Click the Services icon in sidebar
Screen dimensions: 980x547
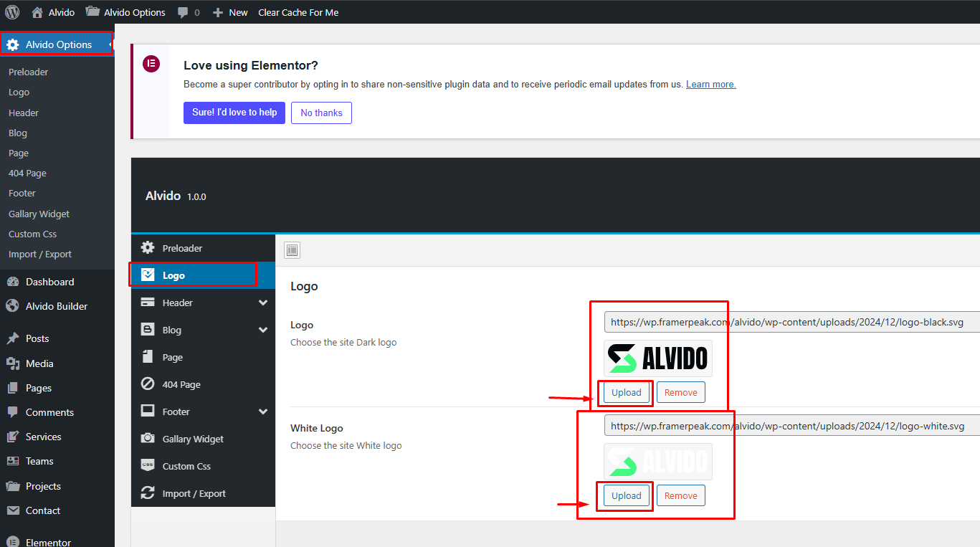coord(12,437)
